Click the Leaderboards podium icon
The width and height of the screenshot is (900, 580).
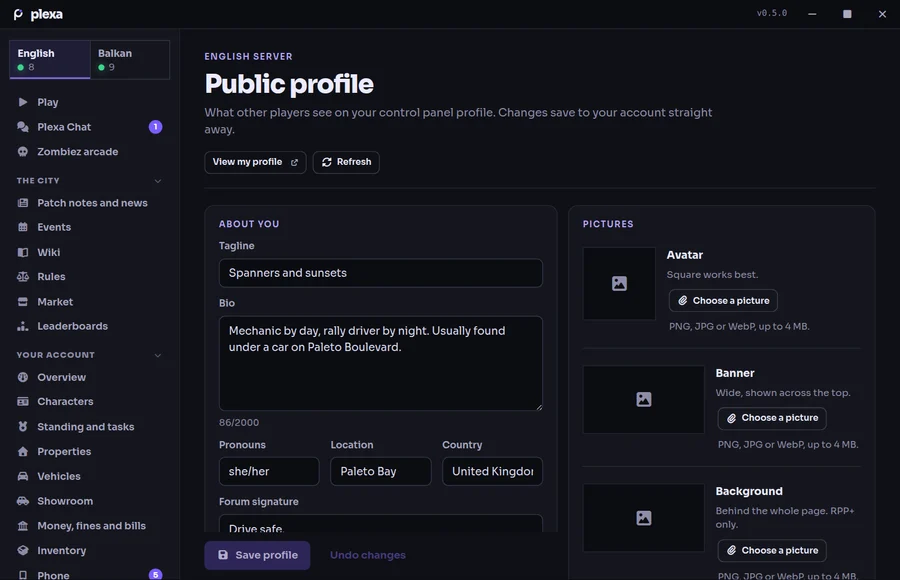tap(23, 326)
